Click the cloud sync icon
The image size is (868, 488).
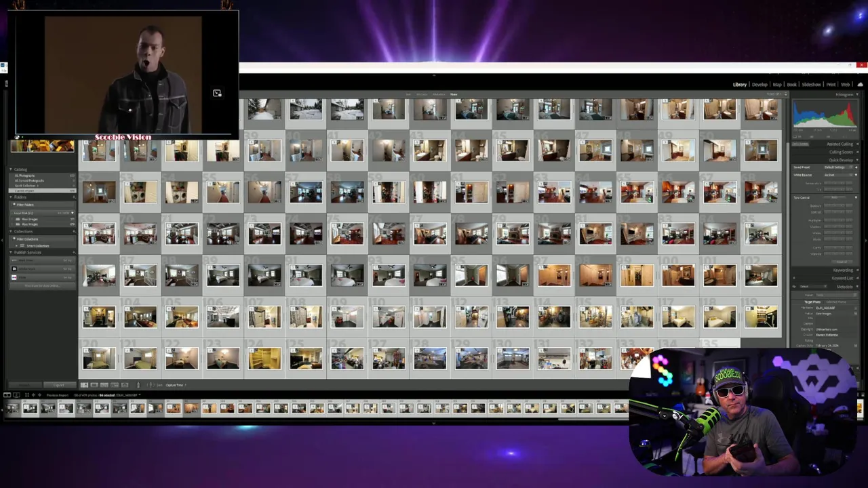click(861, 85)
